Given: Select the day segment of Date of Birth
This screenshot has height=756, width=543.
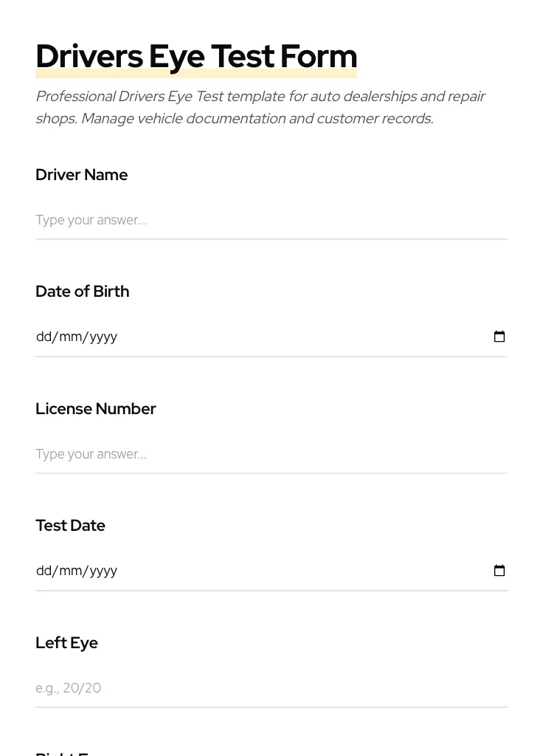Looking at the screenshot, I should [x=44, y=337].
